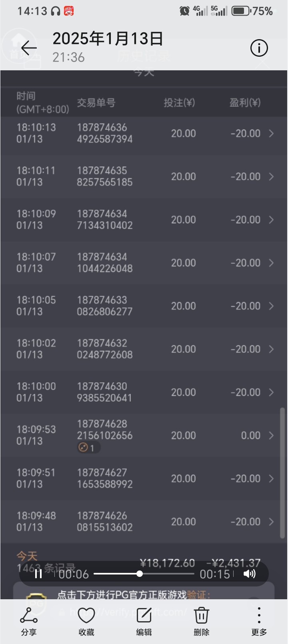288x644 pixels.
Task: Click the 验证 verification link
Action: [198, 595]
